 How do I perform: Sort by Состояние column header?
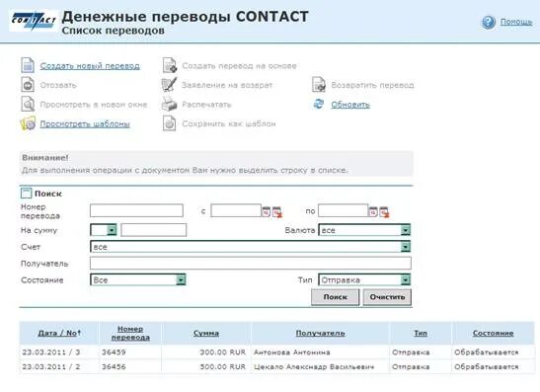[x=493, y=333]
